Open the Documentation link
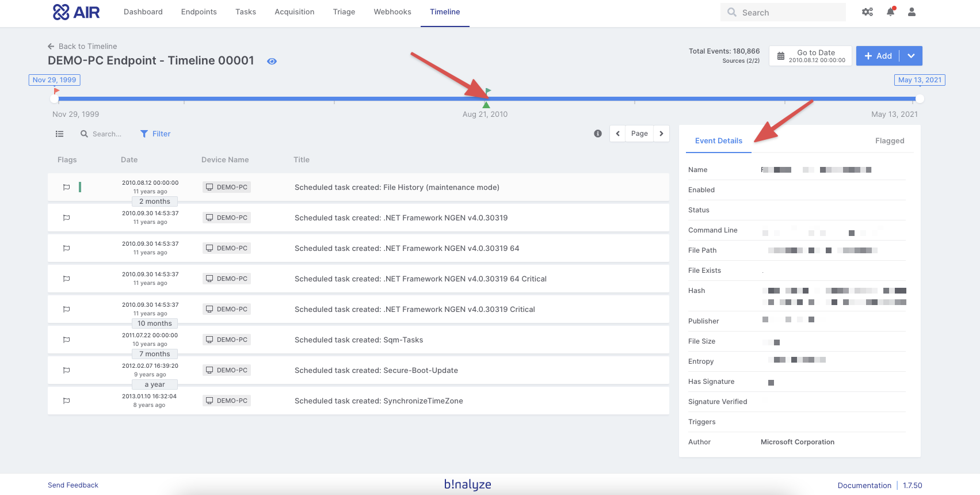 coord(864,485)
